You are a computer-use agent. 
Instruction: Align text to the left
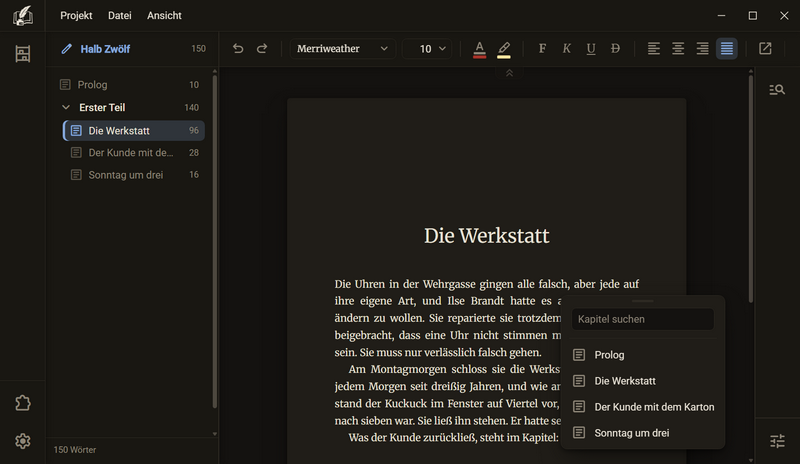654,48
